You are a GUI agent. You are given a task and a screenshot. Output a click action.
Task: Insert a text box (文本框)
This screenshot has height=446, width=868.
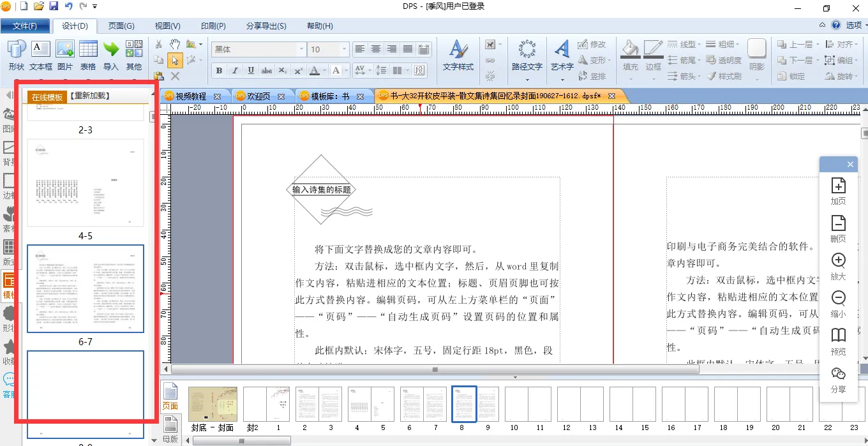(40, 55)
